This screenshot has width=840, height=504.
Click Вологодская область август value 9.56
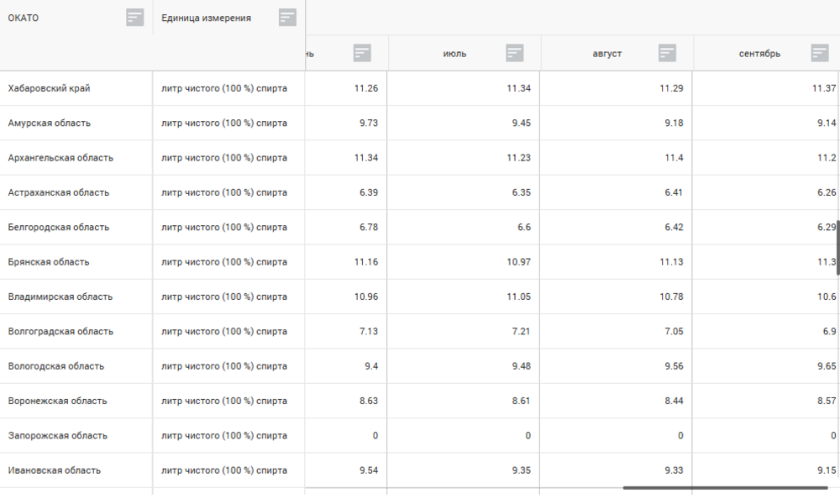pyautogui.click(x=671, y=366)
